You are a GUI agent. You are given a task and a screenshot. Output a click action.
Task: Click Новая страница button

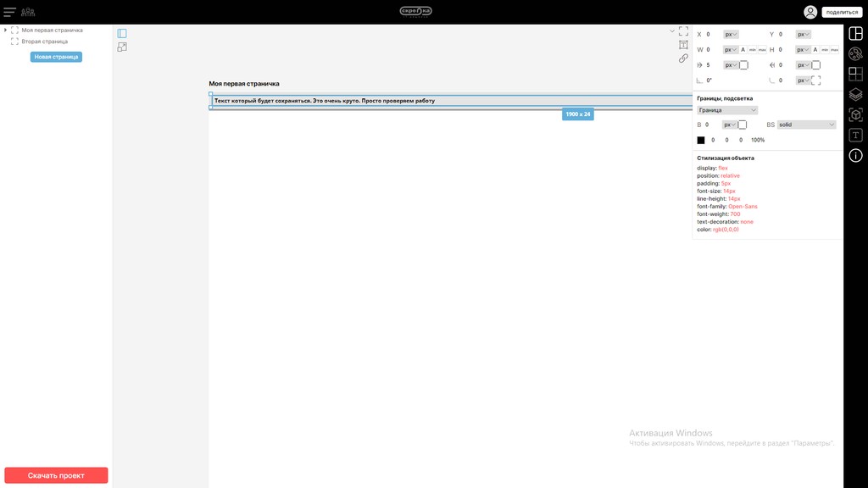pos(56,57)
